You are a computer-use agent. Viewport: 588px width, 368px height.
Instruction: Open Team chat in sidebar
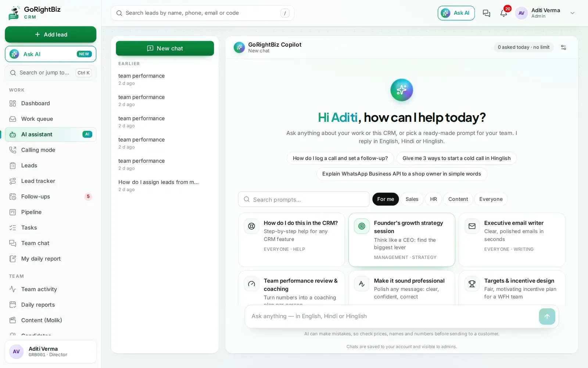click(51, 243)
